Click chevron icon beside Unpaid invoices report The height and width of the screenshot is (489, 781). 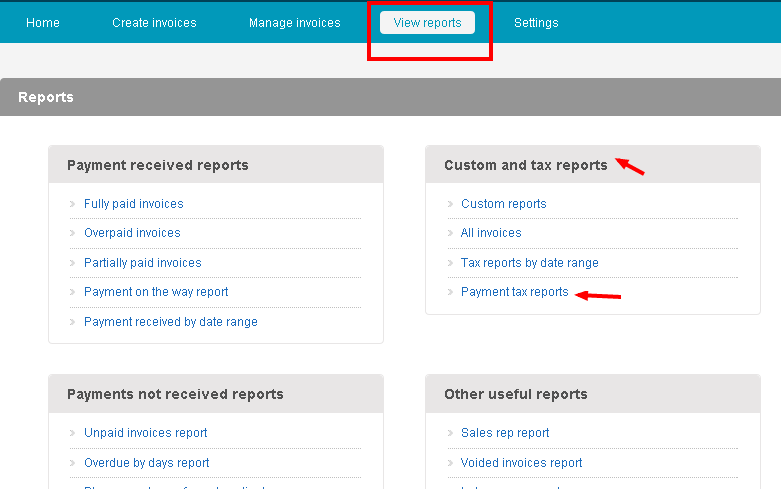coord(72,433)
